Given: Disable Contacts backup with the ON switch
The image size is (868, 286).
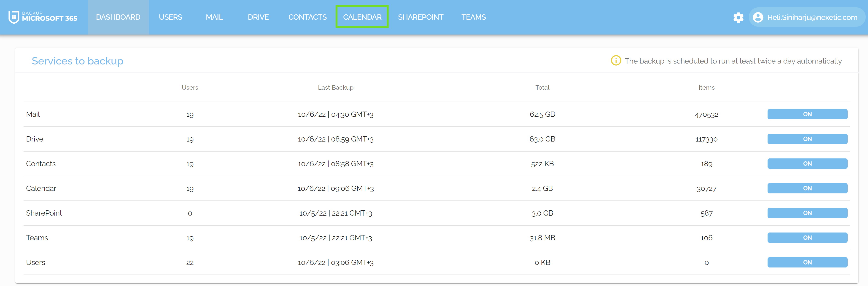Looking at the screenshot, I should pos(807,164).
